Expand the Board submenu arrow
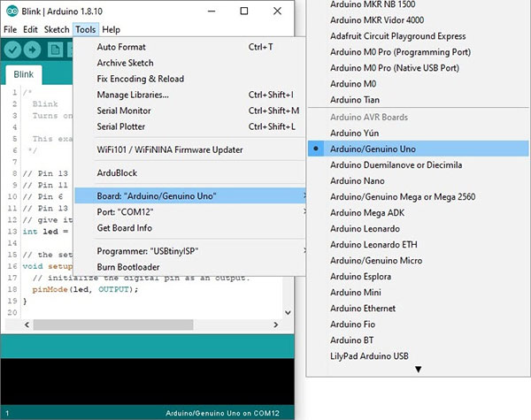Viewport: 531px width, 420px height. coord(304,195)
